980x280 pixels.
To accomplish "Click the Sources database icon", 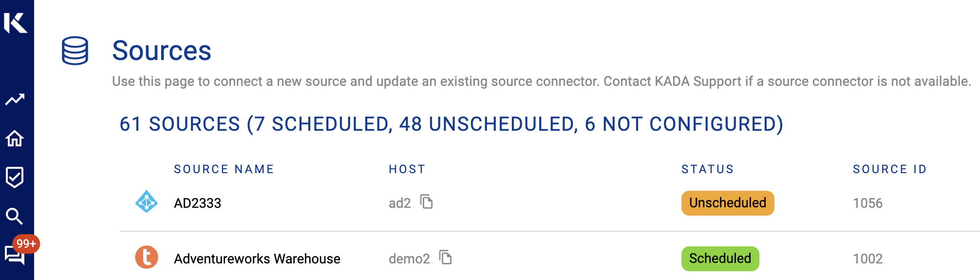I will click(75, 51).
